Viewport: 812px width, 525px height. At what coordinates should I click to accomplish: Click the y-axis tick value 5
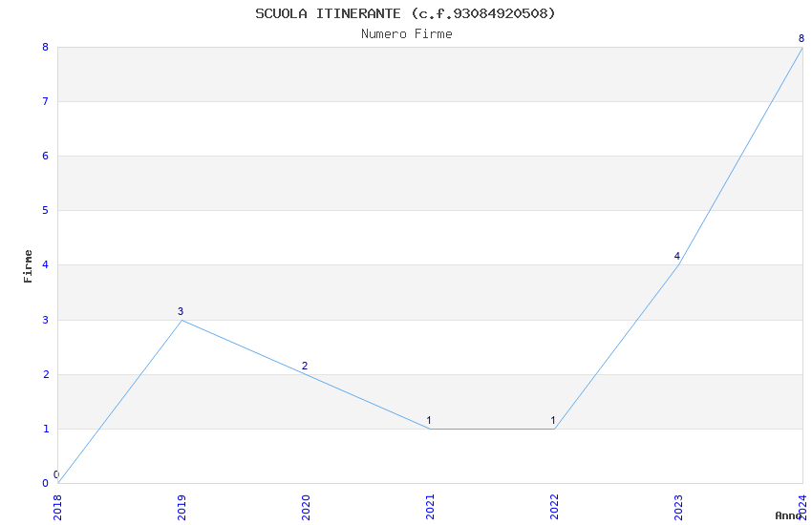point(46,210)
